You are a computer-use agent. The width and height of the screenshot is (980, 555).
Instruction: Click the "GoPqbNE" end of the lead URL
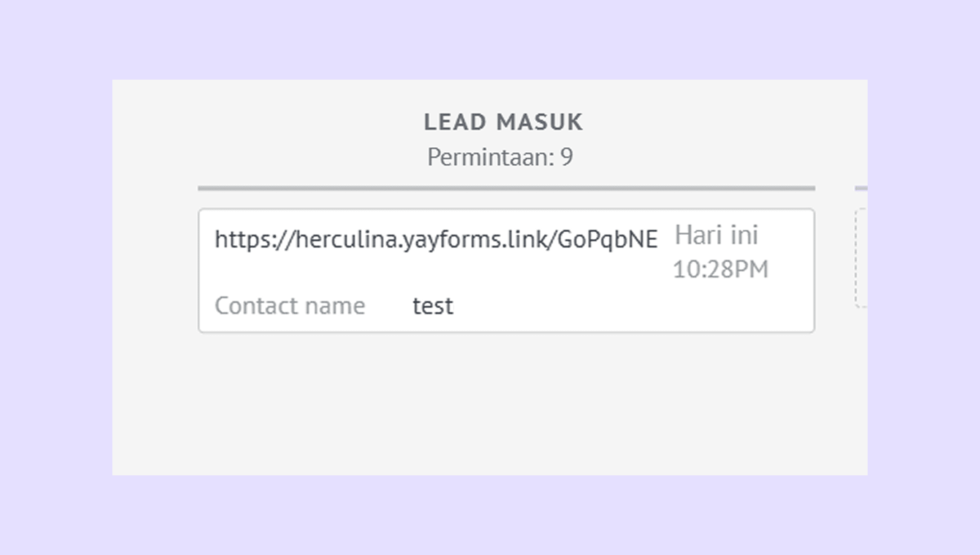click(x=607, y=239)
